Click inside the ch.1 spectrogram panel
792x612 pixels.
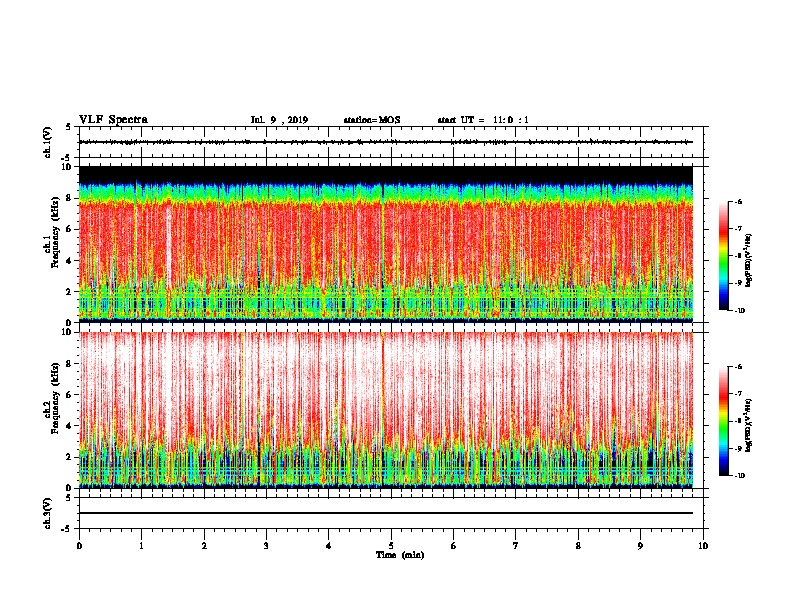386,244
